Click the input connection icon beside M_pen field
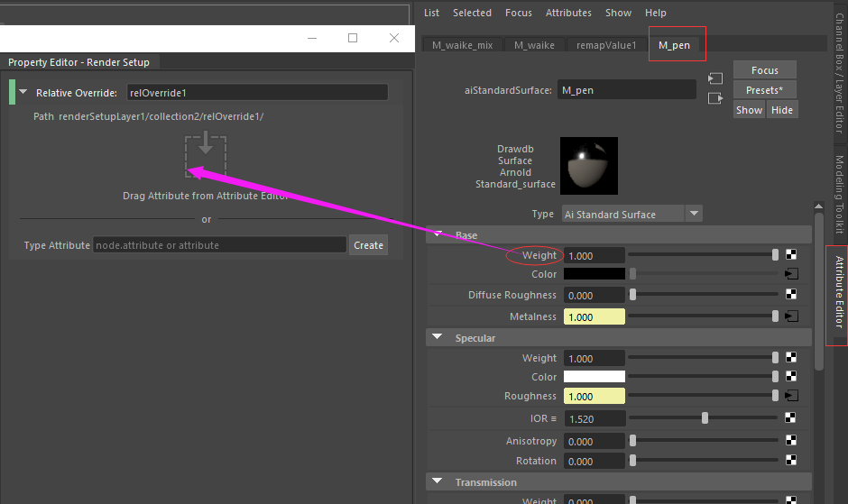 tap(715, 79)
